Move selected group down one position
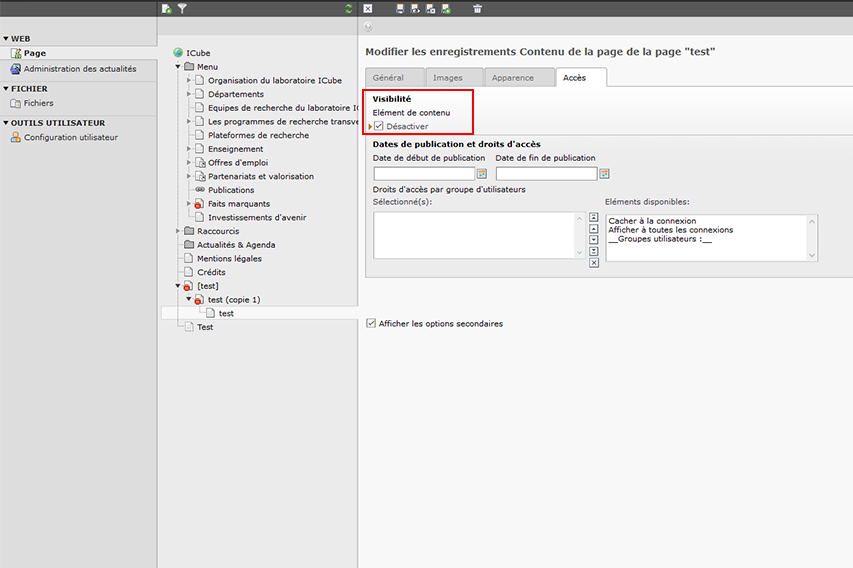The height and width of the screenshot is (568, 853). coord(594,240)
